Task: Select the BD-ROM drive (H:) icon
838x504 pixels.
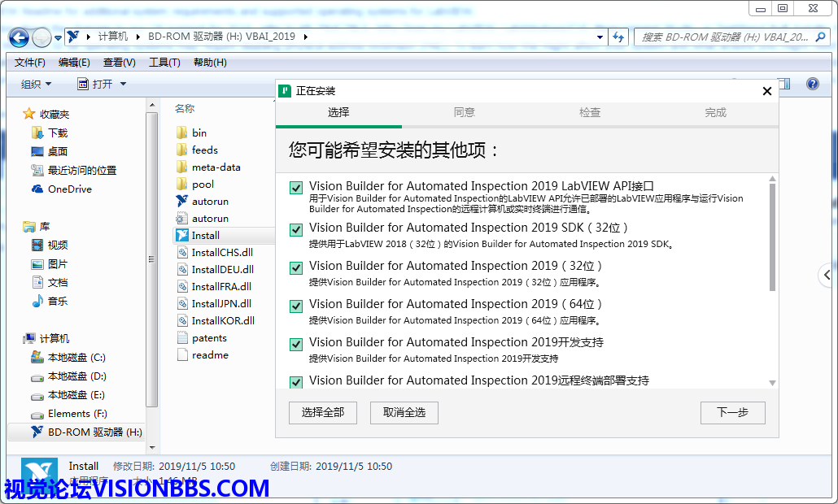Action: [37, 432]
